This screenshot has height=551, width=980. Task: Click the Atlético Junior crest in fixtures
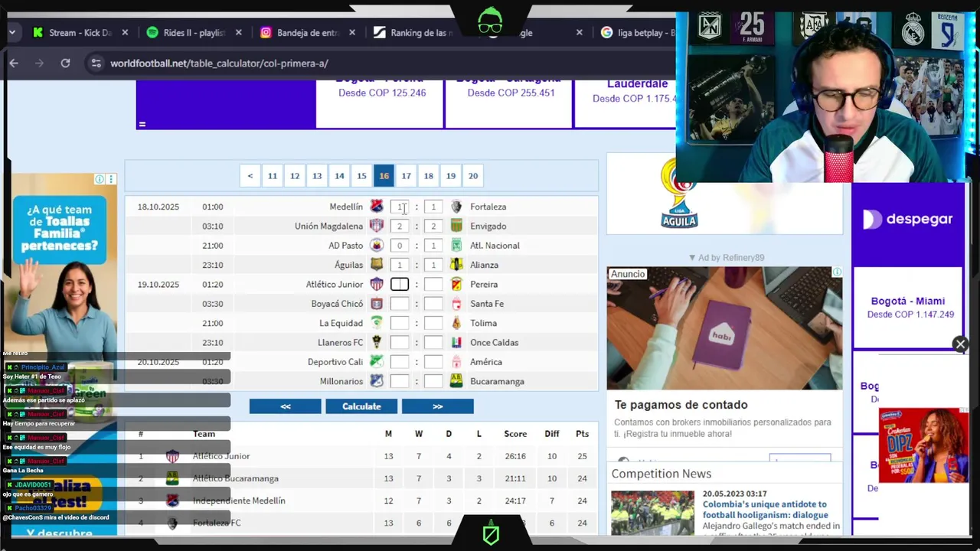377,284
